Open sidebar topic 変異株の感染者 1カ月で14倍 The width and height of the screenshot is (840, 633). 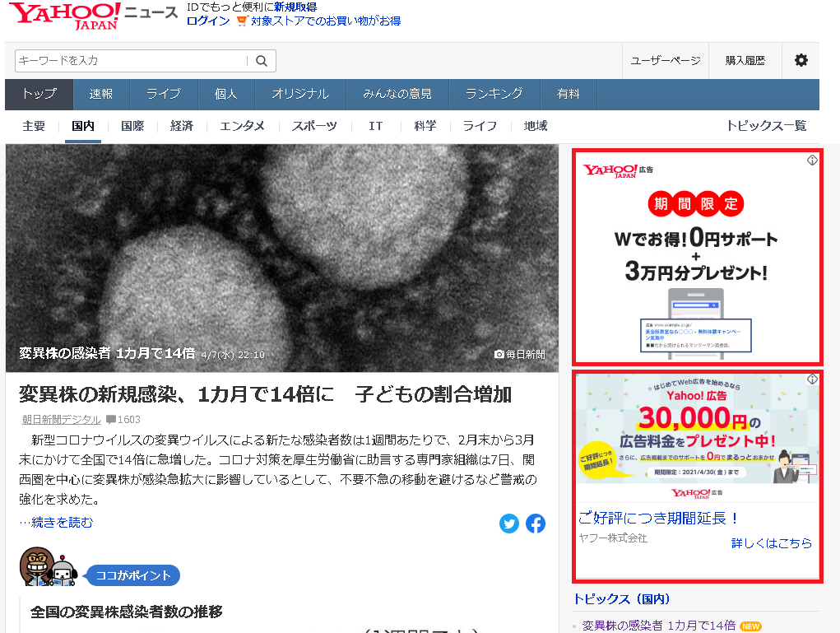(658, 626)
